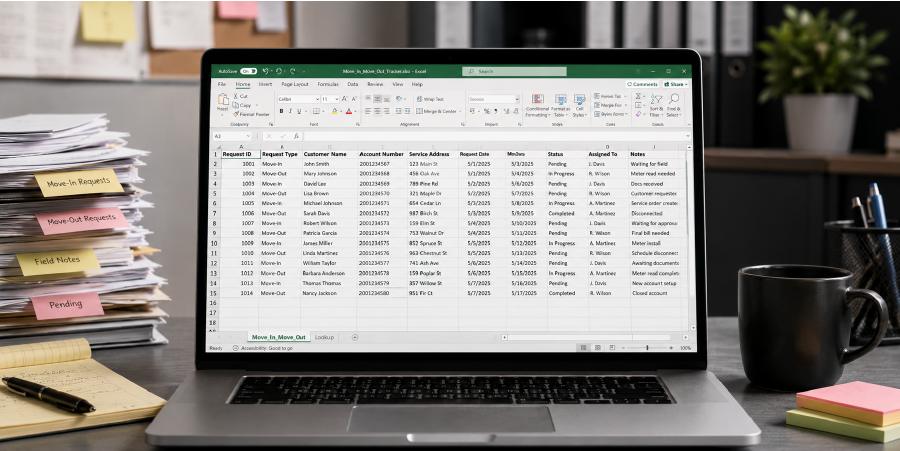Select the Format Painter tool
The width and height of the screenshot is (900, 451).
(251, 114)
